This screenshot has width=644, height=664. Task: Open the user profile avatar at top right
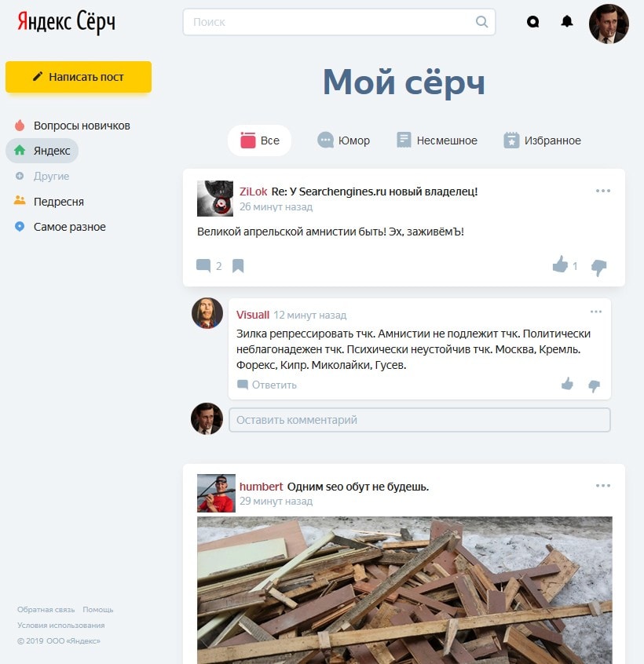(609, 24)
